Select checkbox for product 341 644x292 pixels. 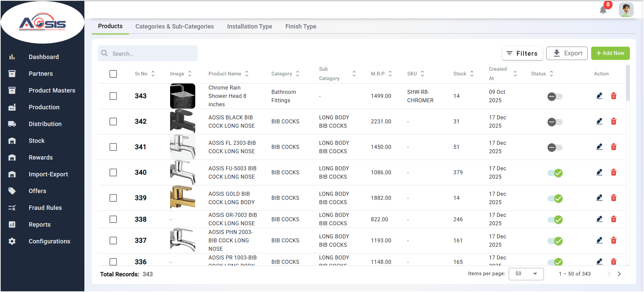click(x=113, y=147)
